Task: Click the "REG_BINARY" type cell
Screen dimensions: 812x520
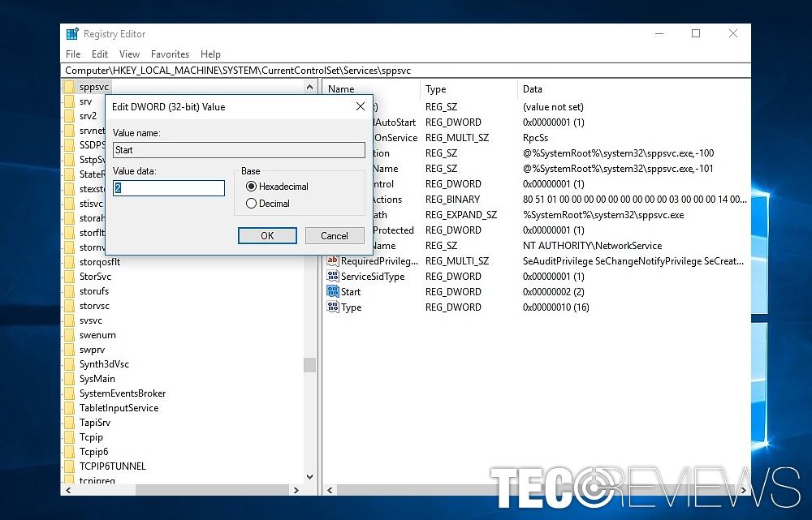Action: click(x=452, y=200)
